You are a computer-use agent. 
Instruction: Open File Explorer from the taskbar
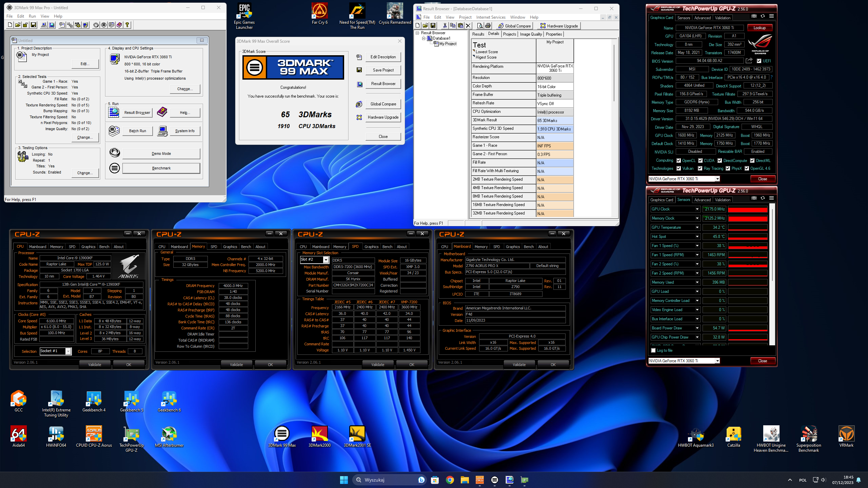tap(465, 480)
